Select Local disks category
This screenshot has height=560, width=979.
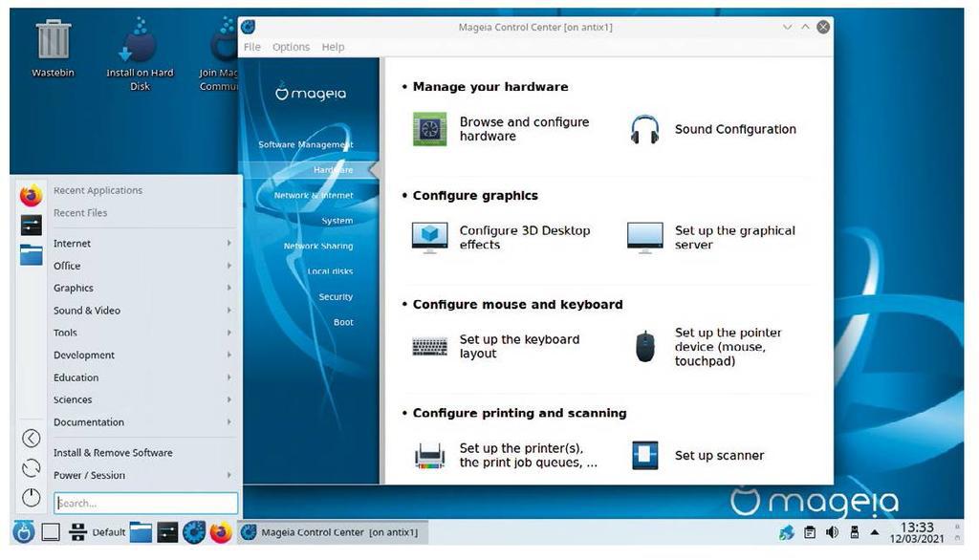(330, 271)
